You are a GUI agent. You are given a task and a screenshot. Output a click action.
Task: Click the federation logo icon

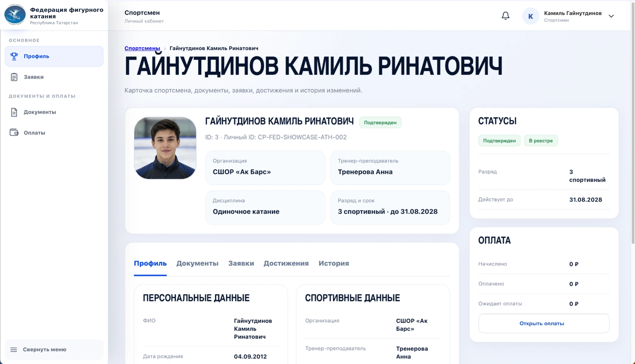tap(15, 15)
